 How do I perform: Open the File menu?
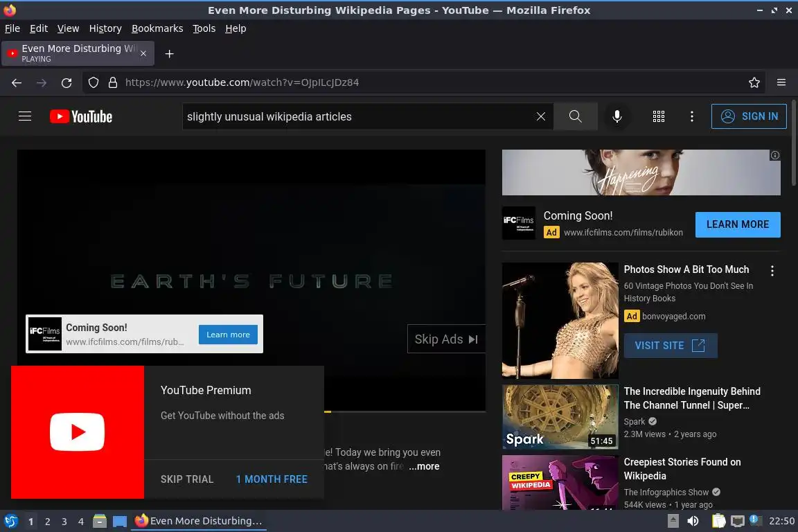click(x=12, y=28)
